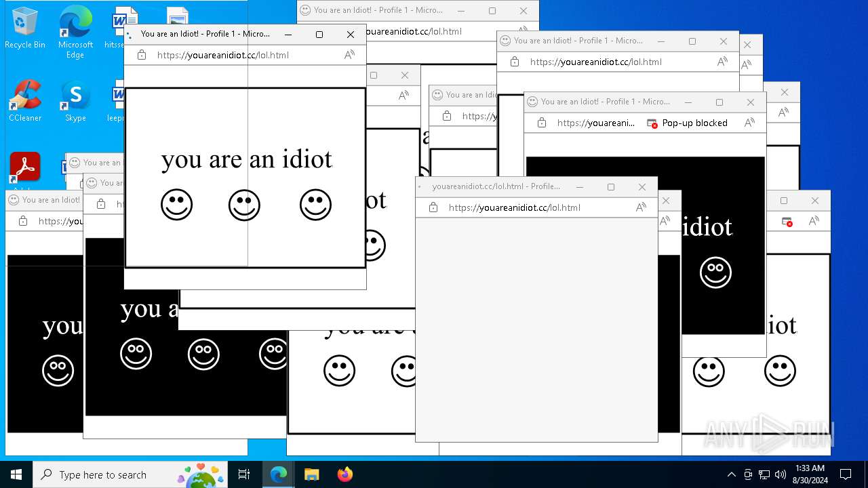The image size is (868, 488).
Task: Maximize the window showing Pop-up blocked
Action: [x=719, y=102]
